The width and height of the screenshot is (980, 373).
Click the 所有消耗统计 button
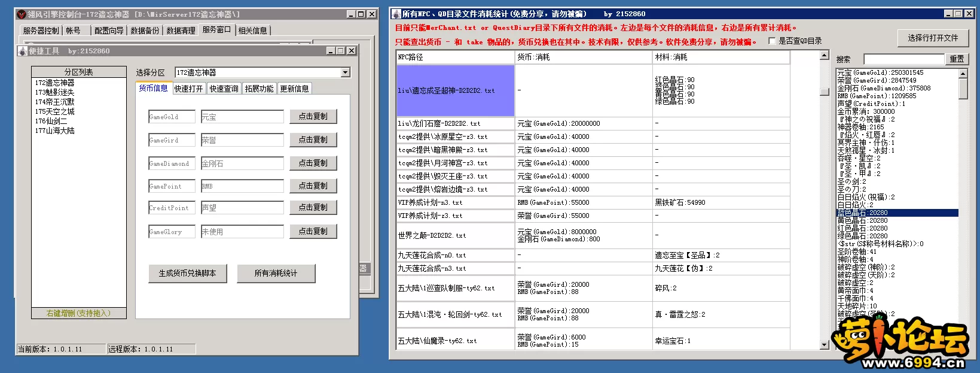coord(276,273)
